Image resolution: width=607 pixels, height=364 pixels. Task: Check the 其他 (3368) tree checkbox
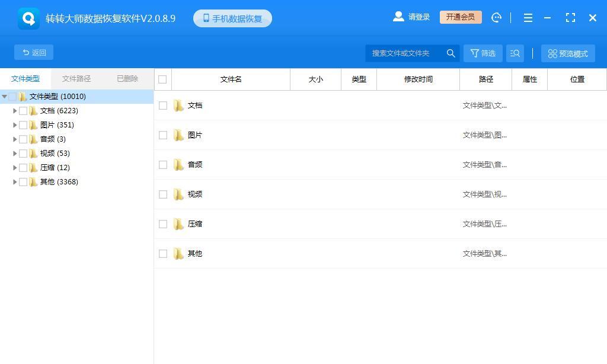[23, 182]
